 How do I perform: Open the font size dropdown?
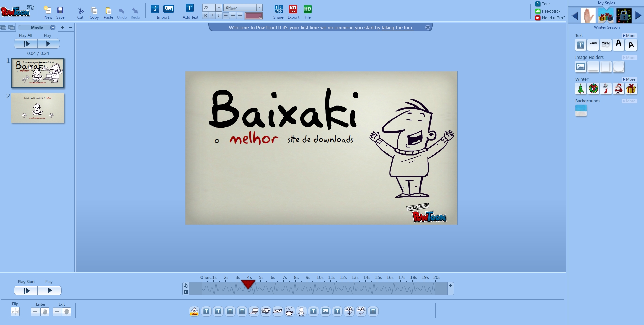coord(218,7)
